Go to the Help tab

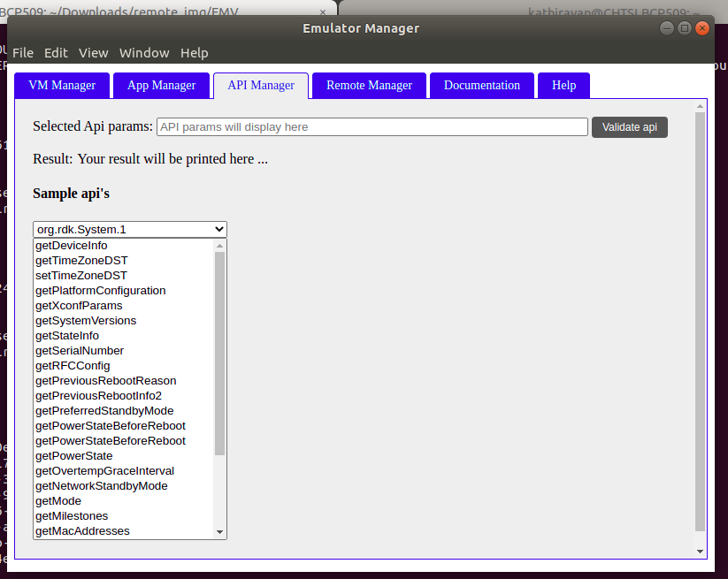point(563,86)
